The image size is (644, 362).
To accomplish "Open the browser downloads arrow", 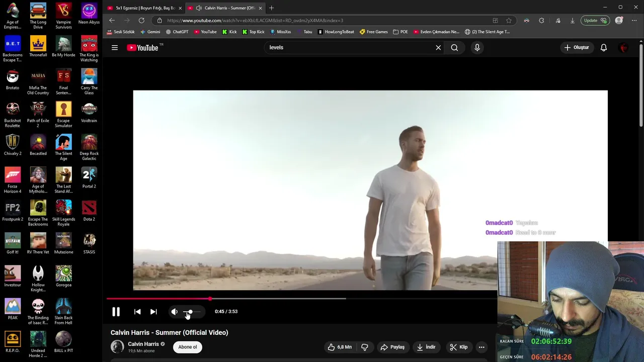I will click(x=572, y=21).
